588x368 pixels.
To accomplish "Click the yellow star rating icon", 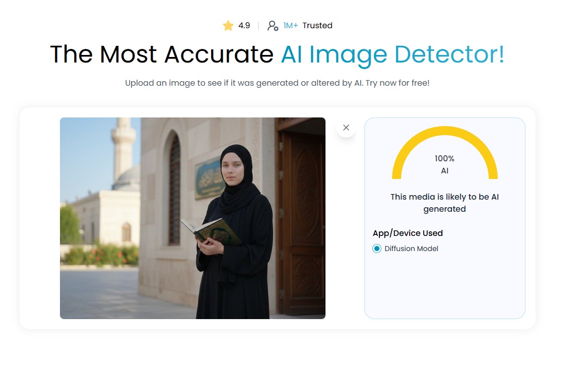I will pos(228,26).
